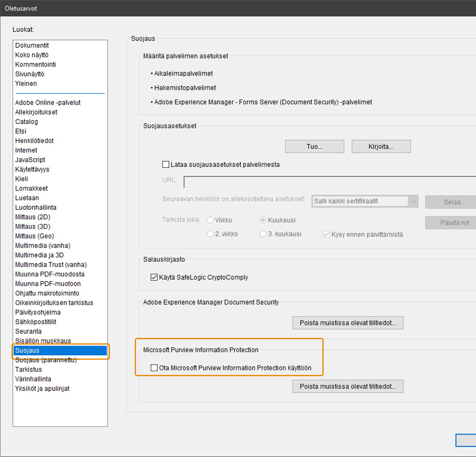
Task: Open Hakemistopalvelimet server settings
Action: (185, 88)
